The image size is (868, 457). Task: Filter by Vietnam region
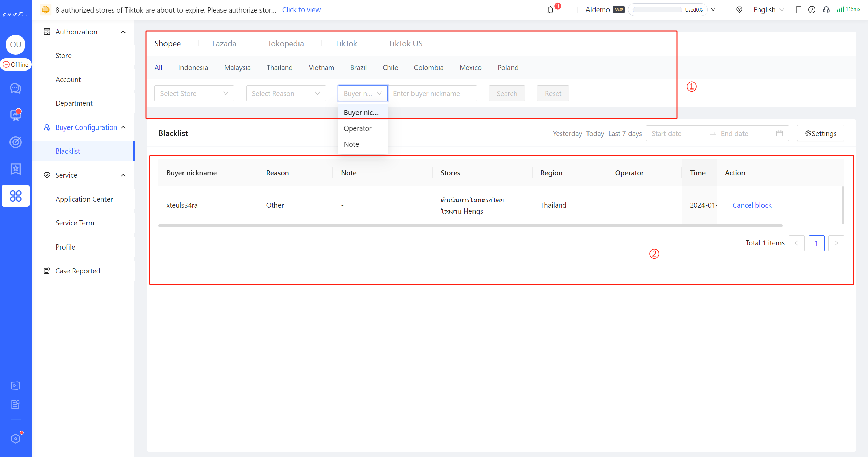pos(322,67)
